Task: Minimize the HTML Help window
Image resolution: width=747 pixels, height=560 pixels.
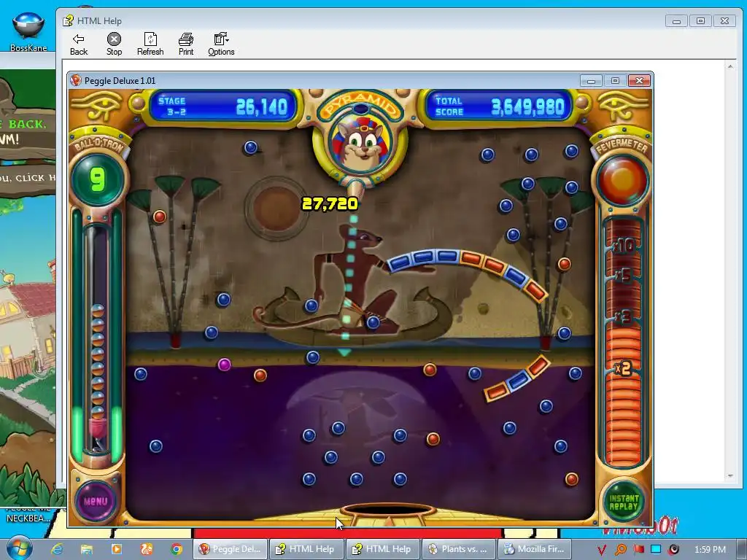Action: (x=676, y=21)
